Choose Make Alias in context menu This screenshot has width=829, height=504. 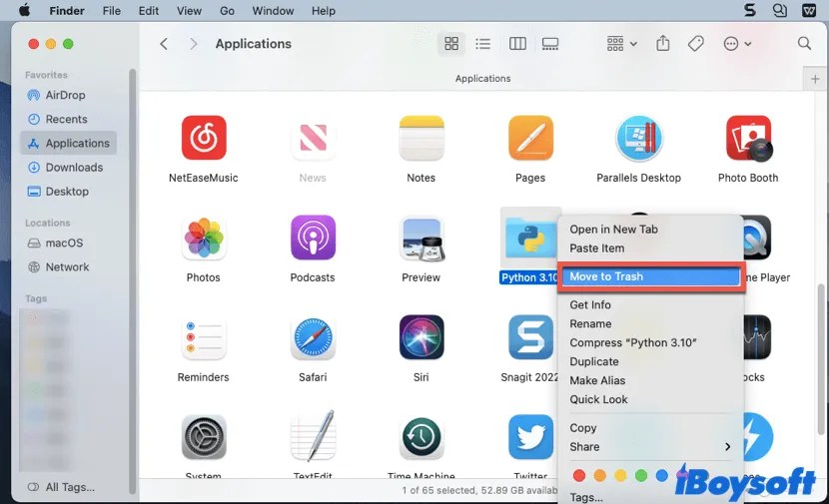[650, 381]
